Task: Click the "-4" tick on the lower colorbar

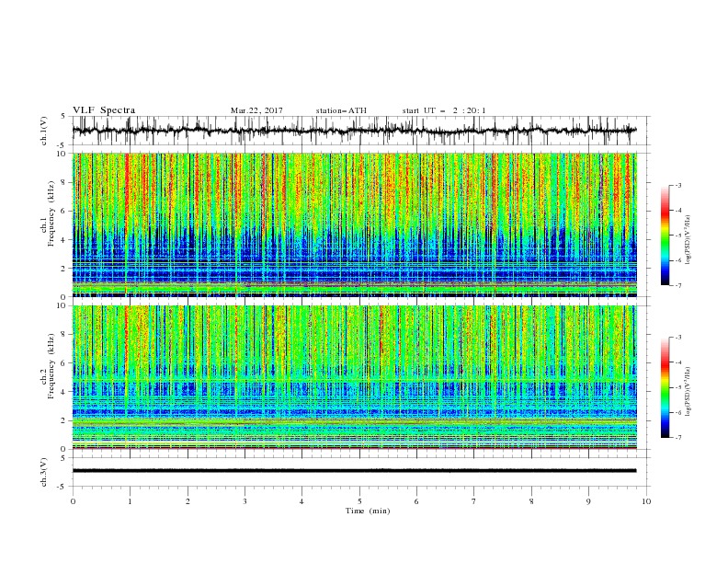Action: [x=677, y=362]
